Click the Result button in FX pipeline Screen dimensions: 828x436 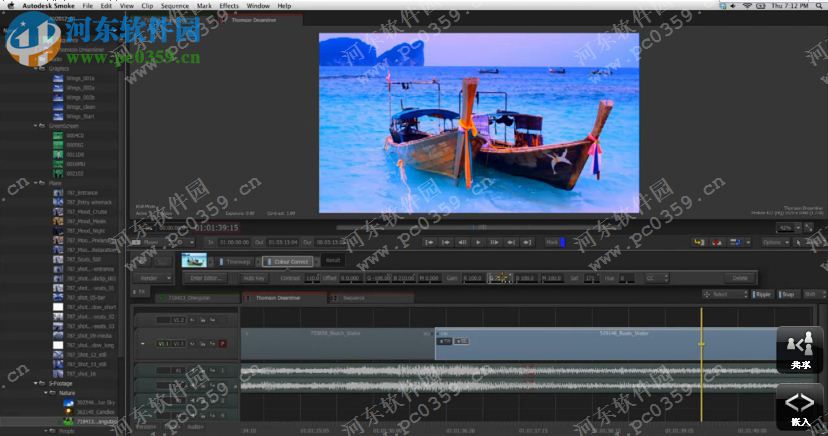pos(333,261)
